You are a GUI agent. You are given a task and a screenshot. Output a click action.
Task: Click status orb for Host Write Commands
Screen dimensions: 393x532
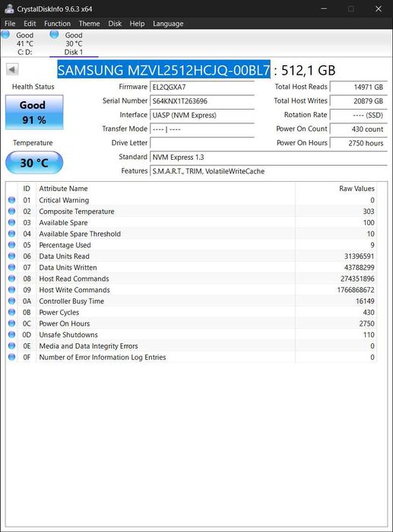tap(12, 289)
